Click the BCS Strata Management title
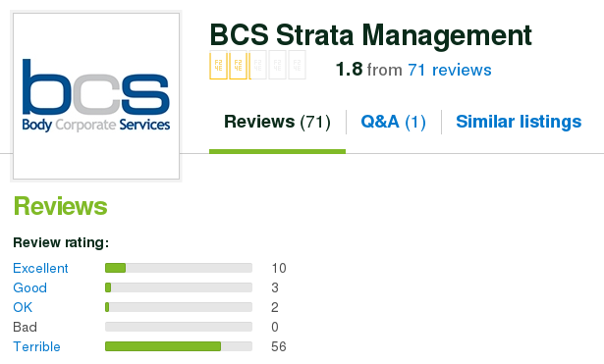 pos(371,35)
